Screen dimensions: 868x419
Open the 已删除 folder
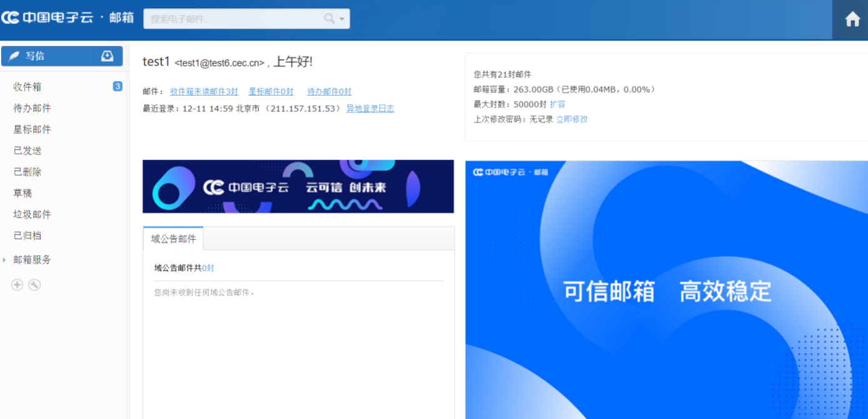[x=28, y=172]
